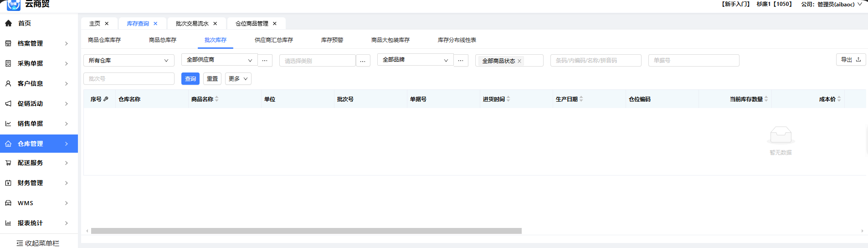This screenshot has width=868, height=248.
Task: Open the 新手入门 link
Action: 735,4
